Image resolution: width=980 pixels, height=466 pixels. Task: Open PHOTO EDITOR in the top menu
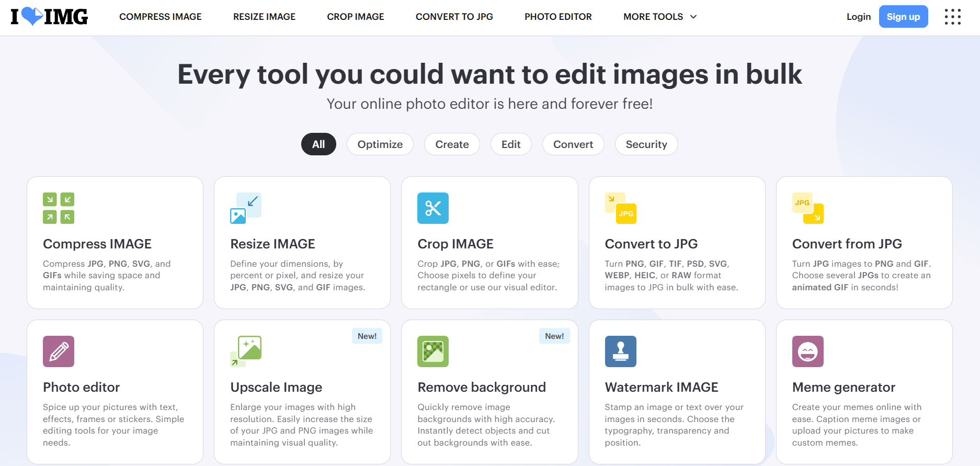(558, 17)
